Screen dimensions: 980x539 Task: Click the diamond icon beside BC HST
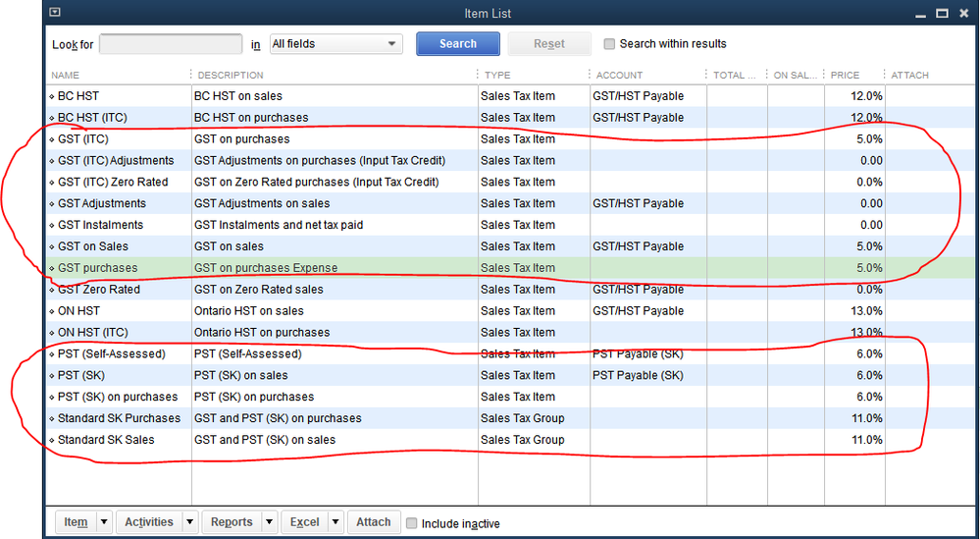click(52, 96)
